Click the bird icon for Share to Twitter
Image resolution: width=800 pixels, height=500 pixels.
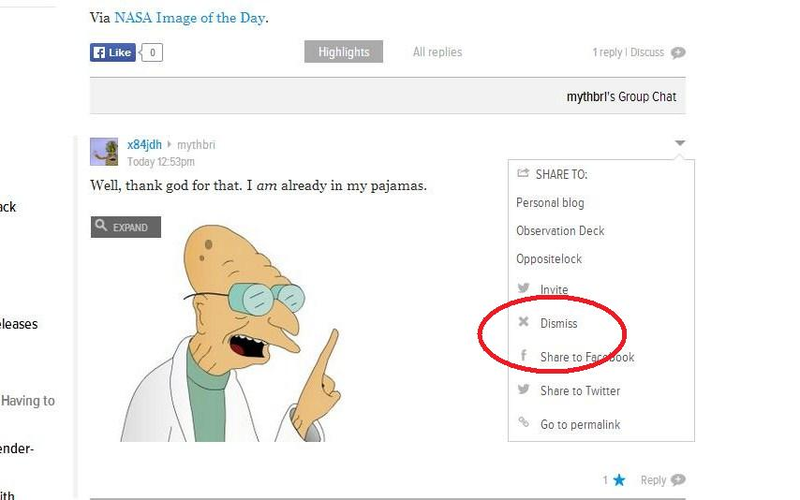click(x=523, y=389)
